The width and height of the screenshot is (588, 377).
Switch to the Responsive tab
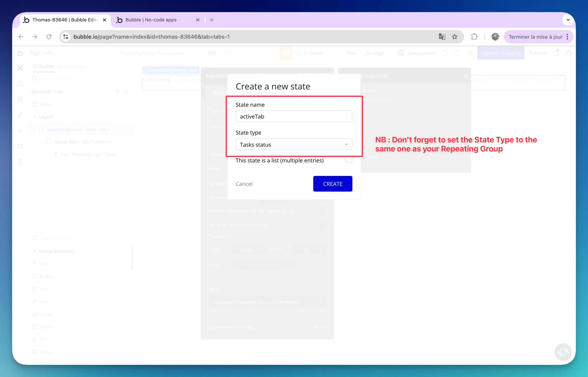[x=71, y=66]
